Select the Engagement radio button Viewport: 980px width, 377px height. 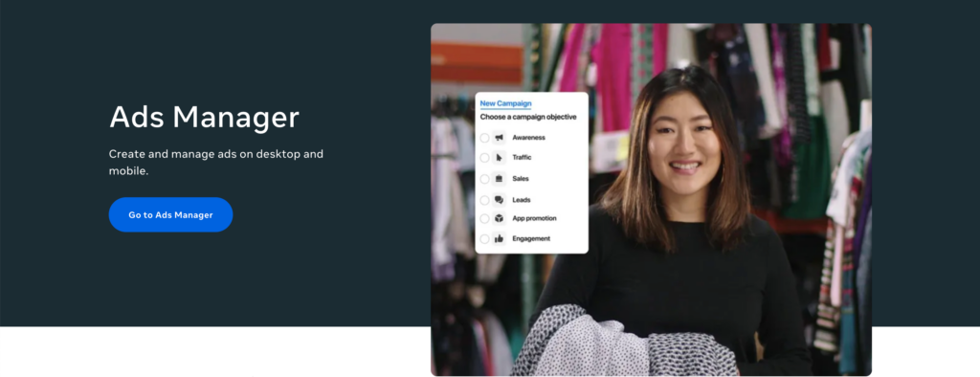tap(485, 239)
